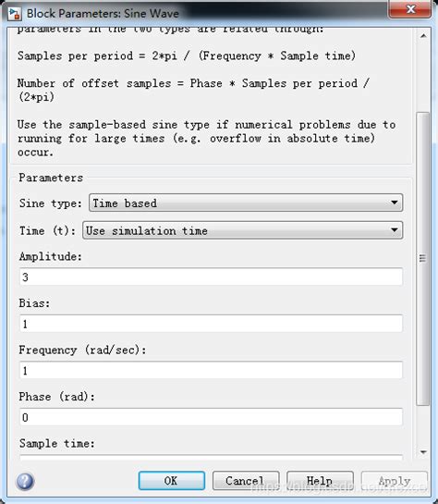The image size is (438, 504).
Task: Click the scrollbar down arrow
Action: coord(423,452)
